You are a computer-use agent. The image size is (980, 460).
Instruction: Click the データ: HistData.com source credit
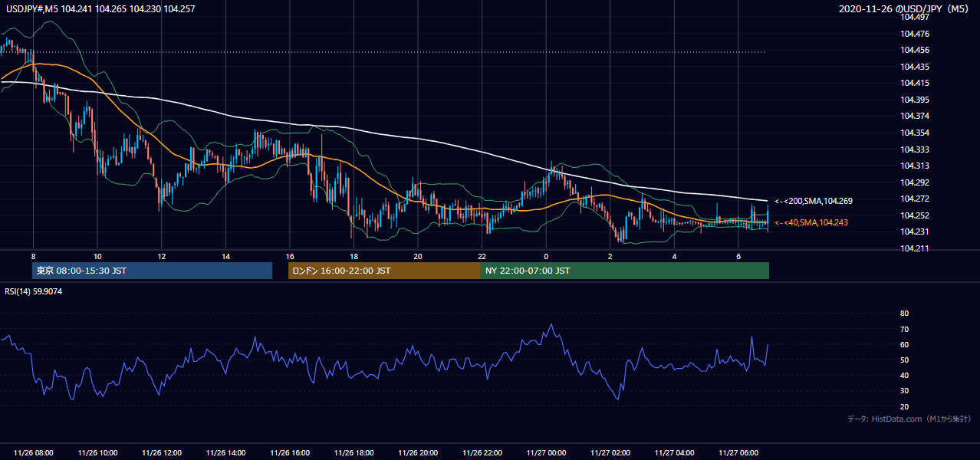909,419
